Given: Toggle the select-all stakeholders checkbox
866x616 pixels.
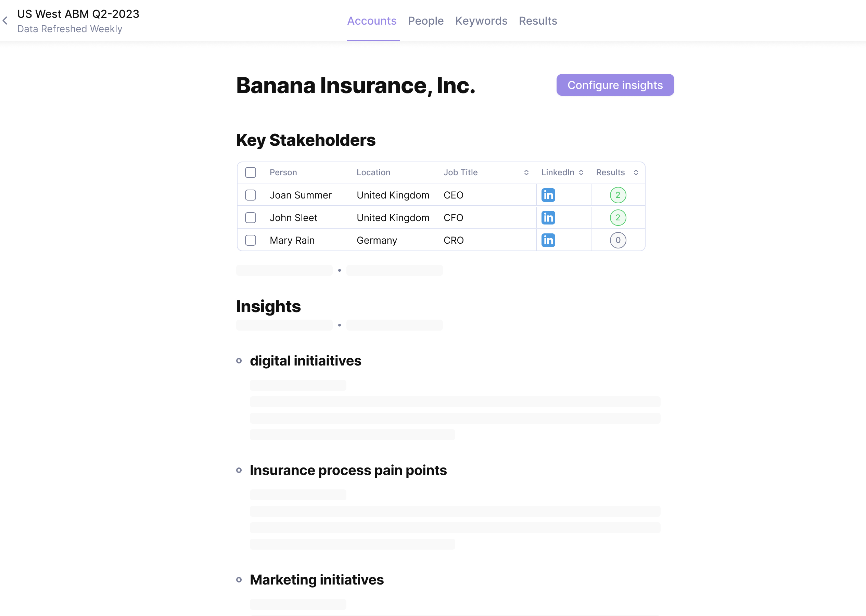Looking at the screenshot, I should pos(250,172).
